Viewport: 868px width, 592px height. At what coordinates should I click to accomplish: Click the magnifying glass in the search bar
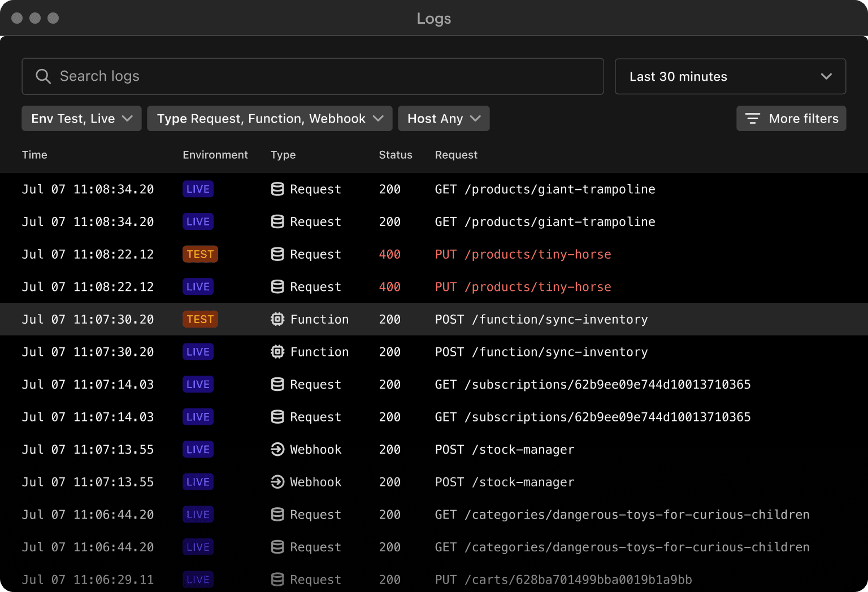coord(43,76)
